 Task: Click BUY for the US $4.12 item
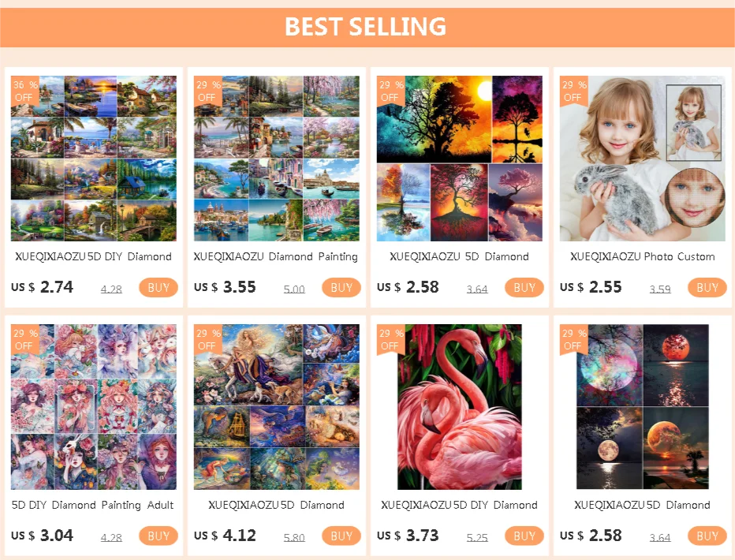click(x=341, y=536)
